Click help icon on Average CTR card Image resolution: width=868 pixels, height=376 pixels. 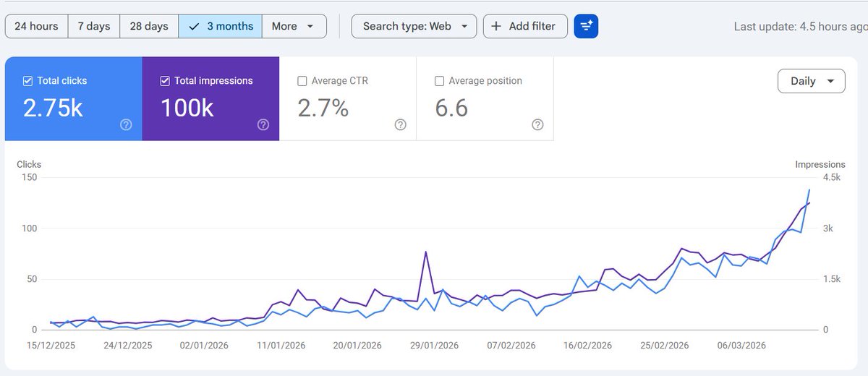coord(401,124)
